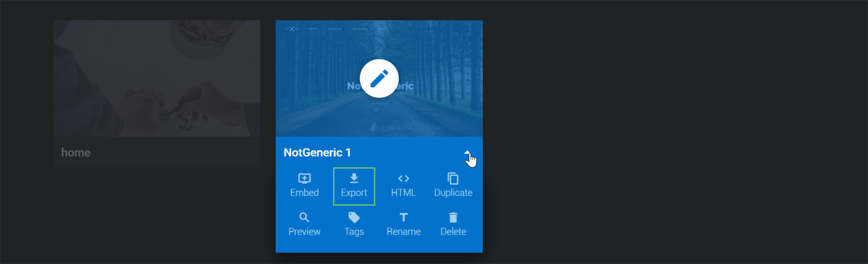The width and height of the screenshot is (868, 264).
Task: Collapse the NotGeneric 1 actions arrow
Action: click(467, 153)
